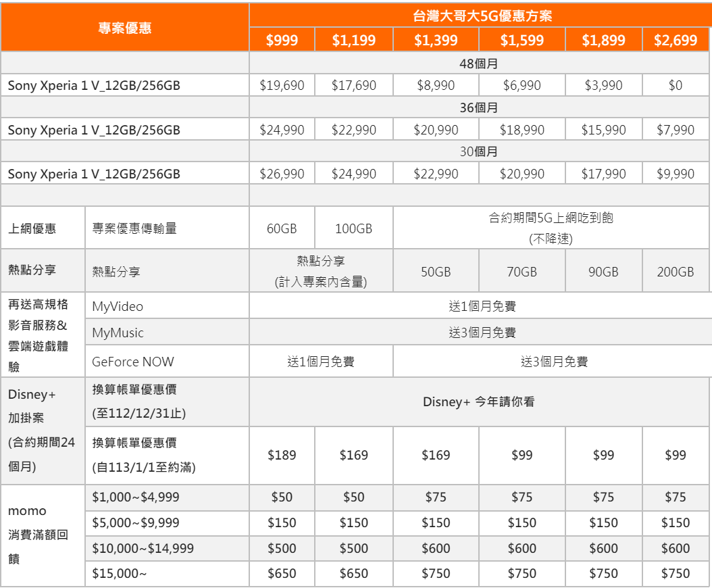Click the 台灣大哥大5G優惠方案 header
This screenshot has height=588, width=712.
pos(480,16)
